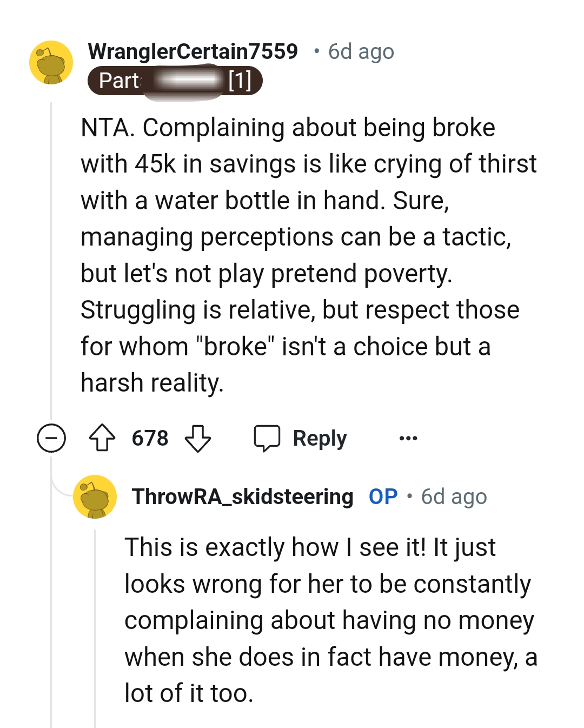Click the 6d ago timestamp on OP's reply
Screen dimensions: 584x728
[x=454, y=496]
